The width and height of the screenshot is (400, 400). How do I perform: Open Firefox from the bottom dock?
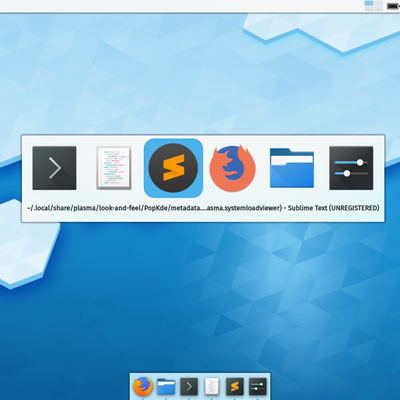point(143,386)
